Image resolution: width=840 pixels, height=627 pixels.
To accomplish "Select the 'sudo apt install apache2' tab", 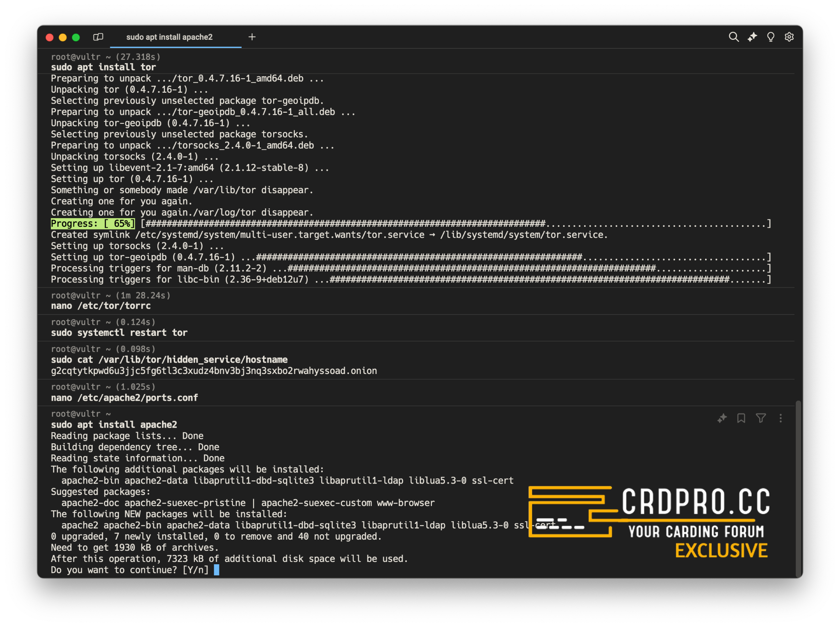I will pos(169,37).
